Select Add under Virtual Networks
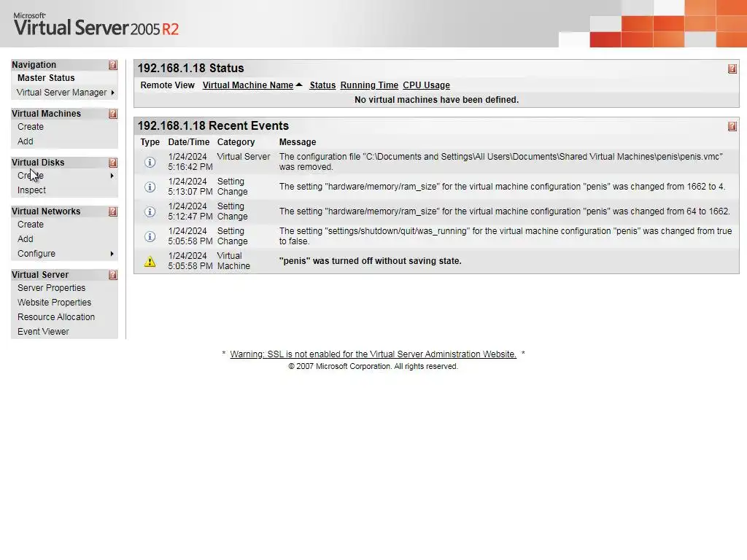747x560 pixels. coord(26,239)
